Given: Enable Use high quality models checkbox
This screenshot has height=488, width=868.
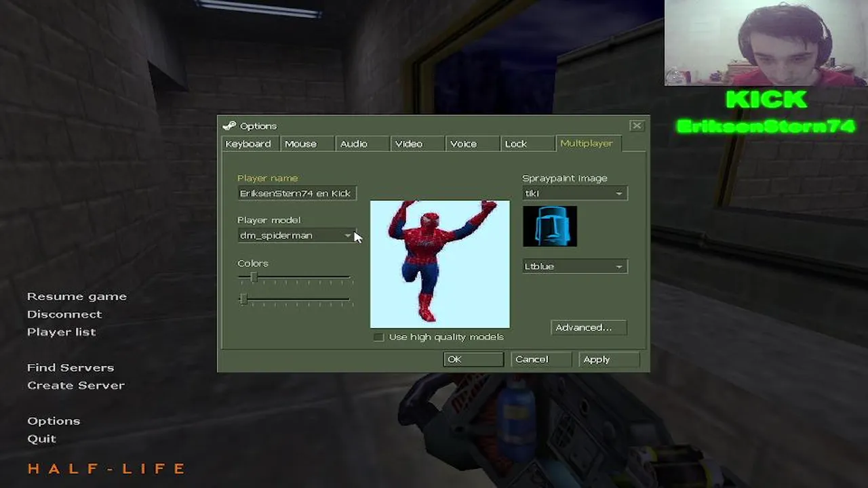Looking at the screenshot, I should 378,337.
